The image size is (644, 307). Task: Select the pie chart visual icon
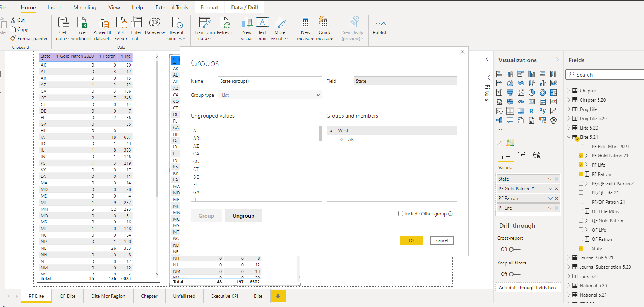pyautogui.click(x=532, y=92)
